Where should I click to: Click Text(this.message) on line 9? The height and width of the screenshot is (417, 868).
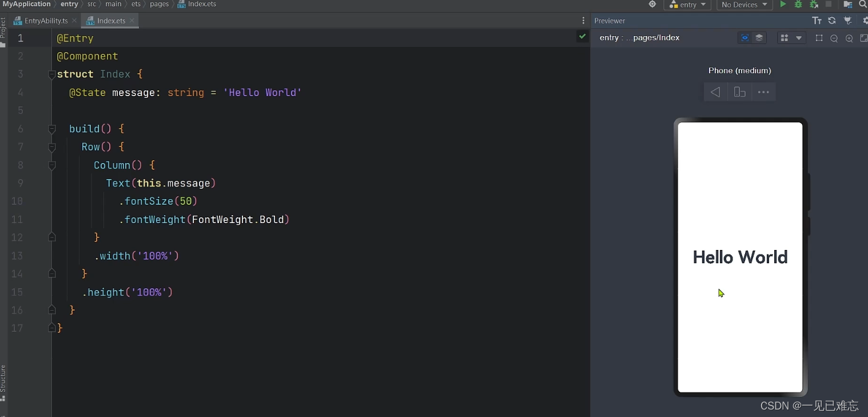(161, 183)
